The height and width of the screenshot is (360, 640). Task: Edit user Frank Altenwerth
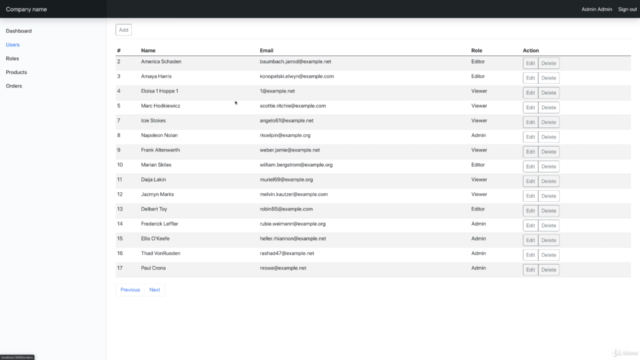(x=530, y=151)
